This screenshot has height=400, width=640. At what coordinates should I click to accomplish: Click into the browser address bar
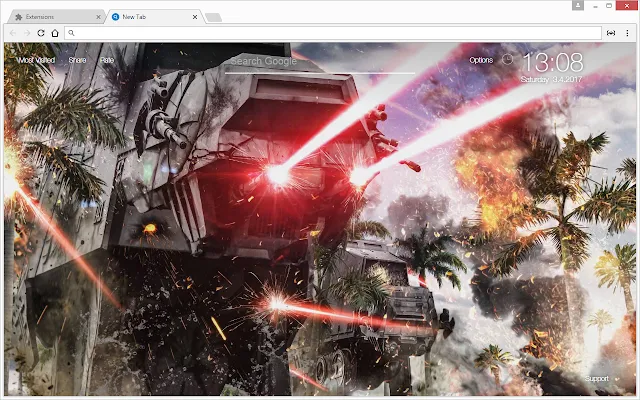click(333, 33)
